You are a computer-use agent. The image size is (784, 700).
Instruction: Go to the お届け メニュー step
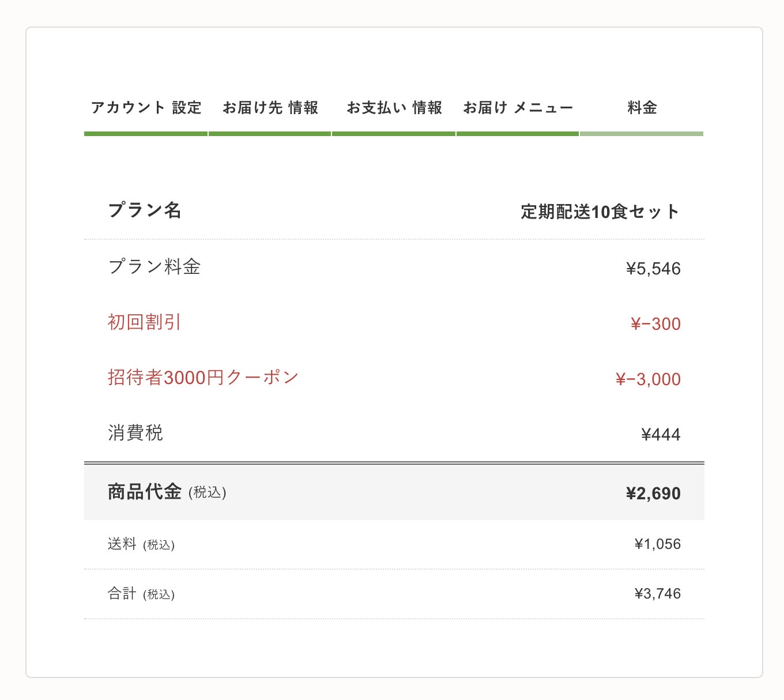[518, 108]
